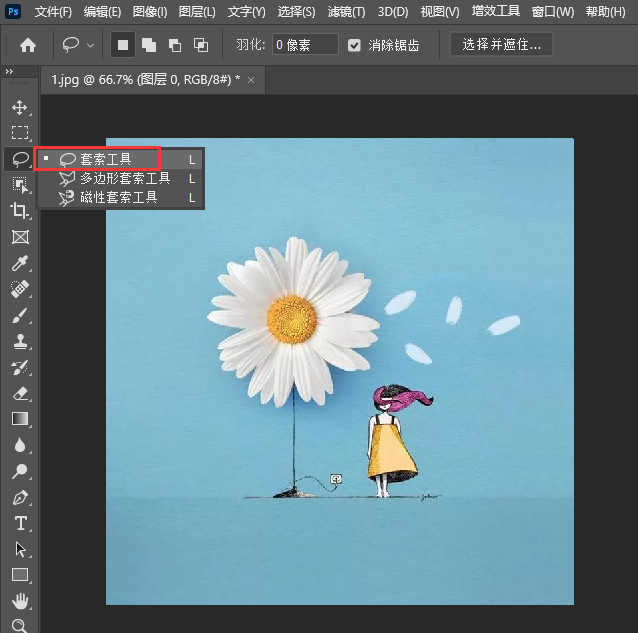
Task: Click the 选择并遮住 button
Action: [x=501, y=45]
